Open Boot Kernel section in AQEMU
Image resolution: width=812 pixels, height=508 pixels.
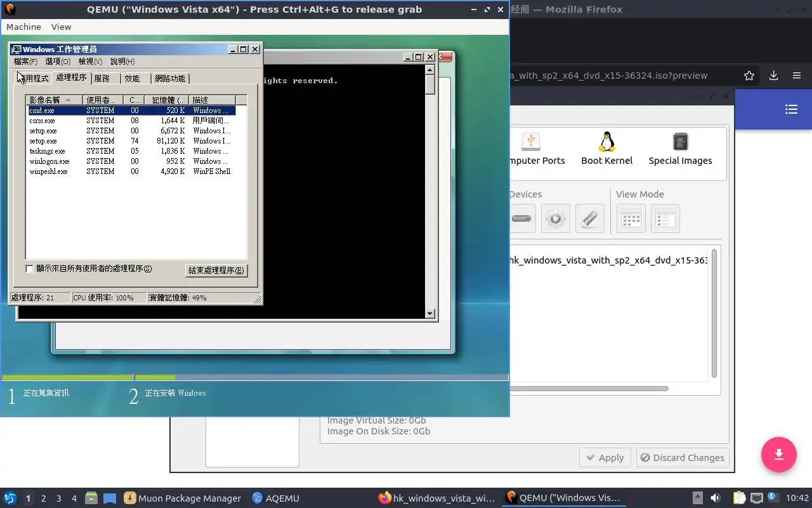[606, 150]
